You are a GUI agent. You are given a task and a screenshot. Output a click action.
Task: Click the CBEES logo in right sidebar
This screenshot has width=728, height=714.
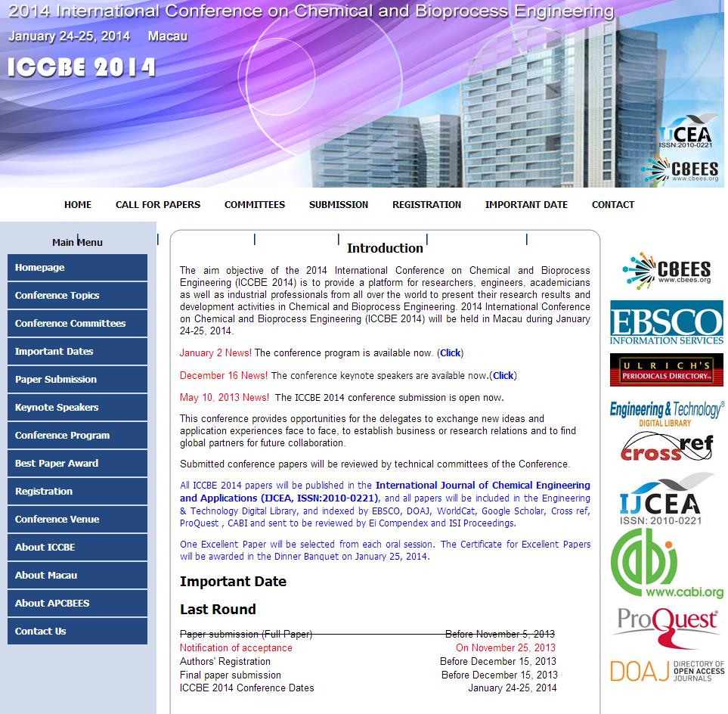point(666,271)
